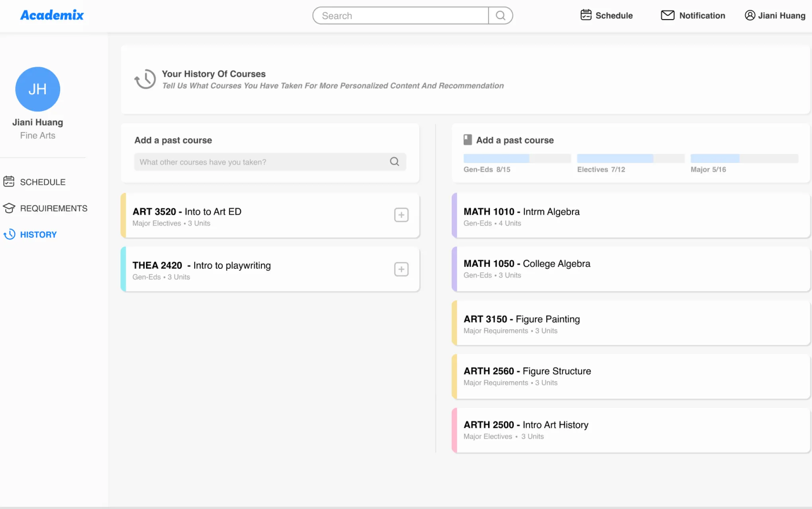This screenshot has height=509, width=812.
Task: Click the JH avatar icon for profile
Action: (x=37, y=89)
